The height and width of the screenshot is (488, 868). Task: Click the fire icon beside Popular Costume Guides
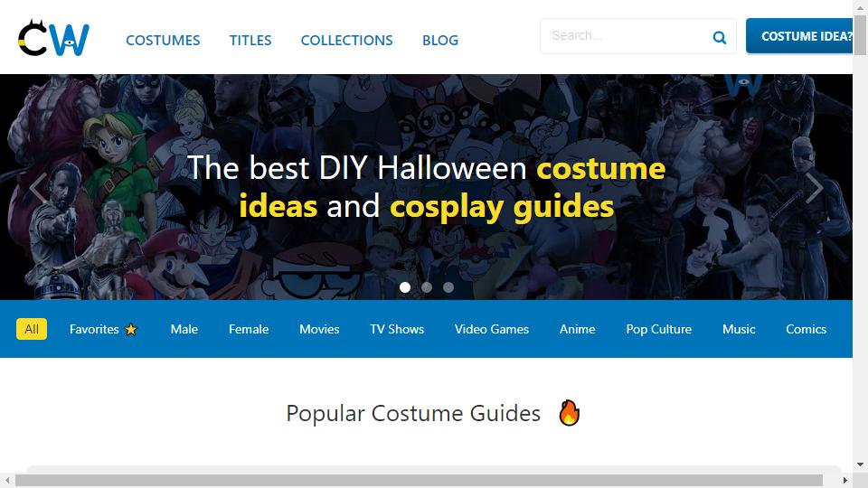coord(569,413)
